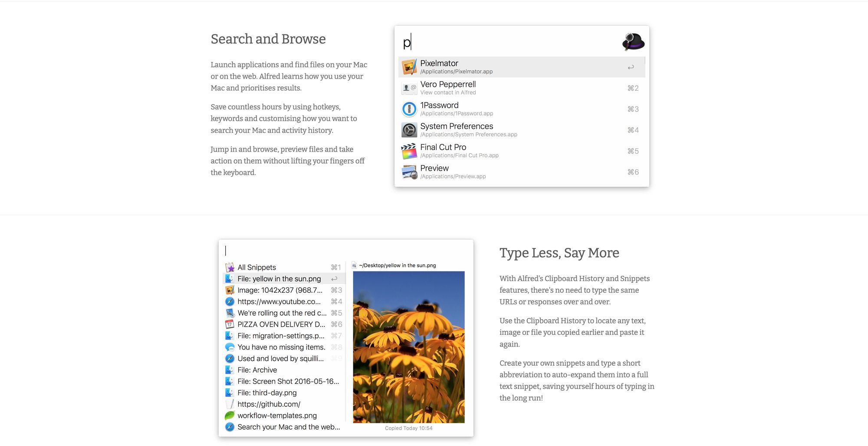Click the 1Password app icon
This screenshot has height=446, width=868.
coord(409,109)
